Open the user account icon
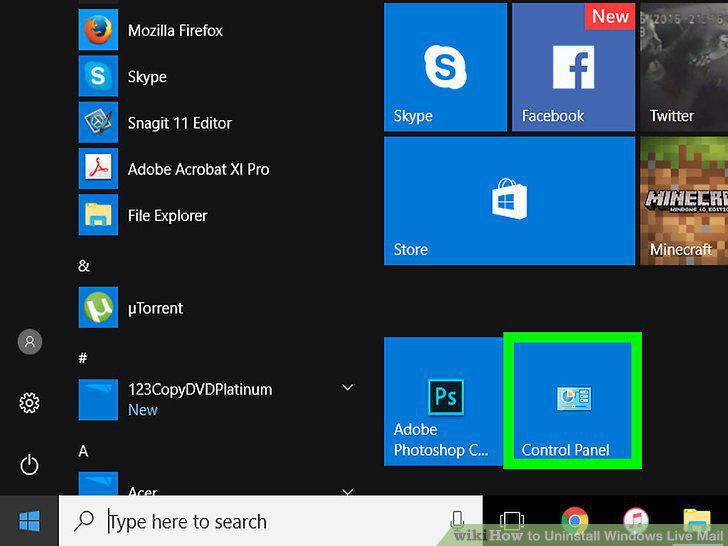Viewport: 728px width, 546px height. click(30, 342)
